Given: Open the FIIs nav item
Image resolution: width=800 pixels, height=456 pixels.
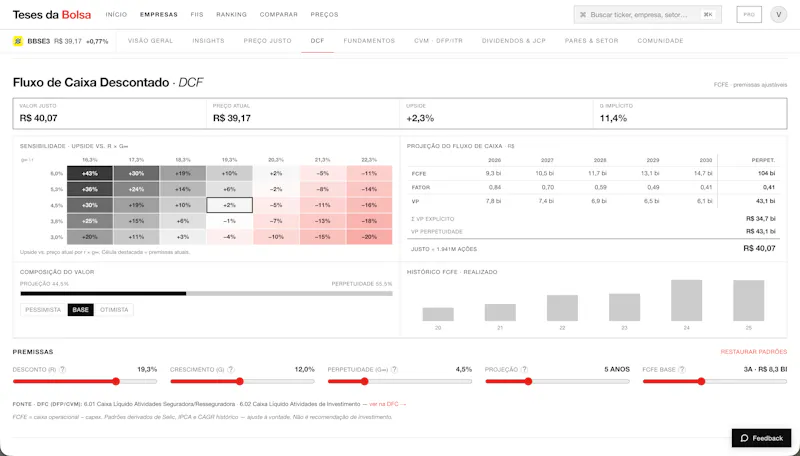Looking at the screenshot, I should coord(197,15).
